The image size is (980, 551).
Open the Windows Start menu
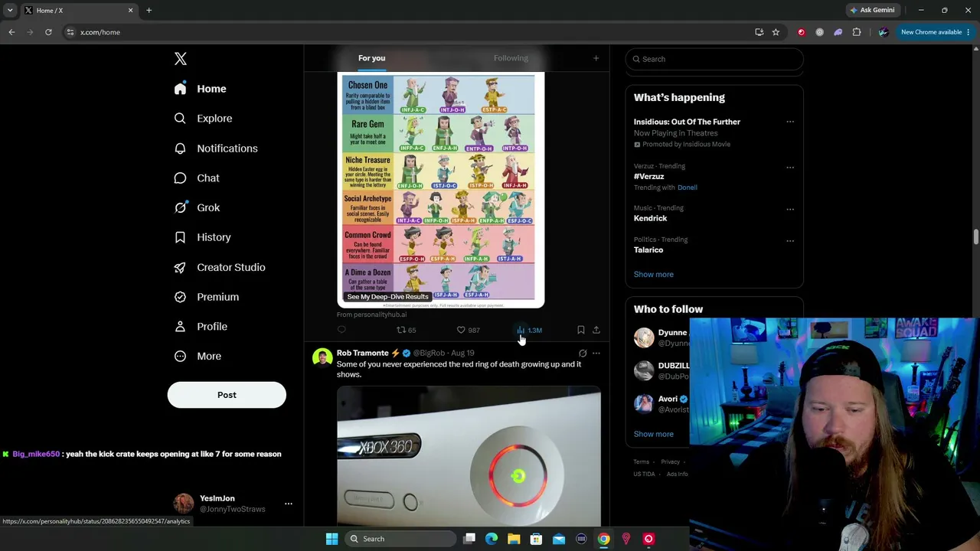click(332, 539)
